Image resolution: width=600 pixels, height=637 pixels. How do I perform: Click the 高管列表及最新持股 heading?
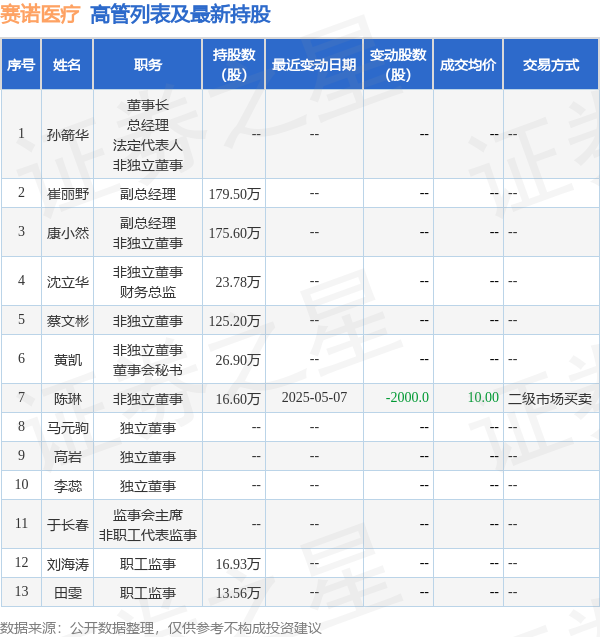point(180,15)
